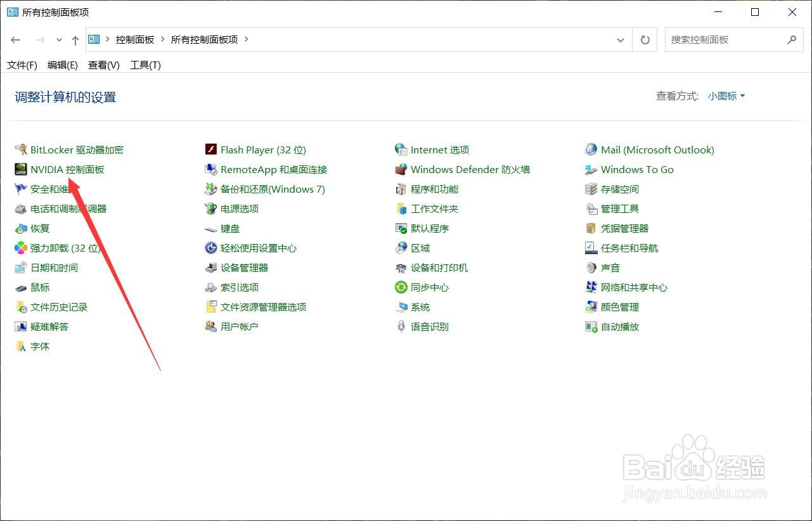Screen dimensions: 812x521
Task: Open the 查看(V) menu
Action: (103, 65)
